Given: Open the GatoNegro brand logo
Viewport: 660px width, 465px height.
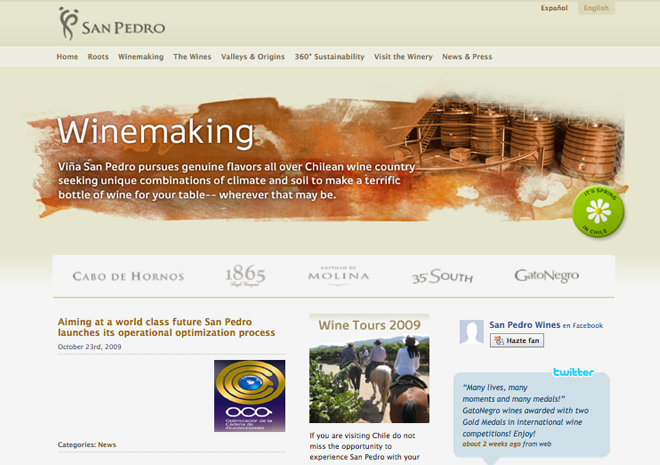Looking at the screenshot, I should [x=546, y=276].
